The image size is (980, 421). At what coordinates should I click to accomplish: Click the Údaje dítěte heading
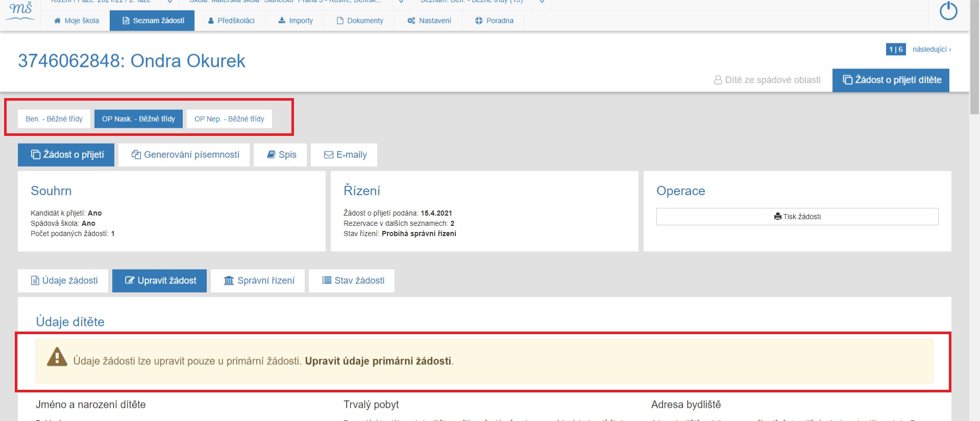(x=70, y=322)
